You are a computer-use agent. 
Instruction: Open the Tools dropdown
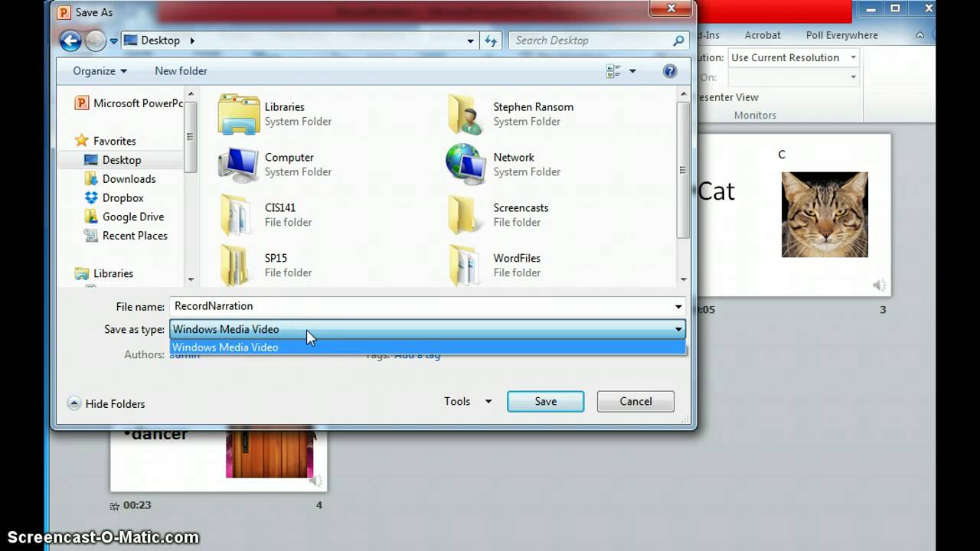tap(467, 401)
